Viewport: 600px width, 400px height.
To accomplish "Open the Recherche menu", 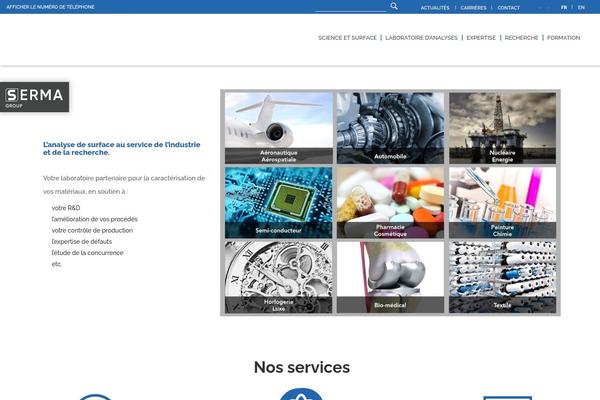I will [521, 38].
